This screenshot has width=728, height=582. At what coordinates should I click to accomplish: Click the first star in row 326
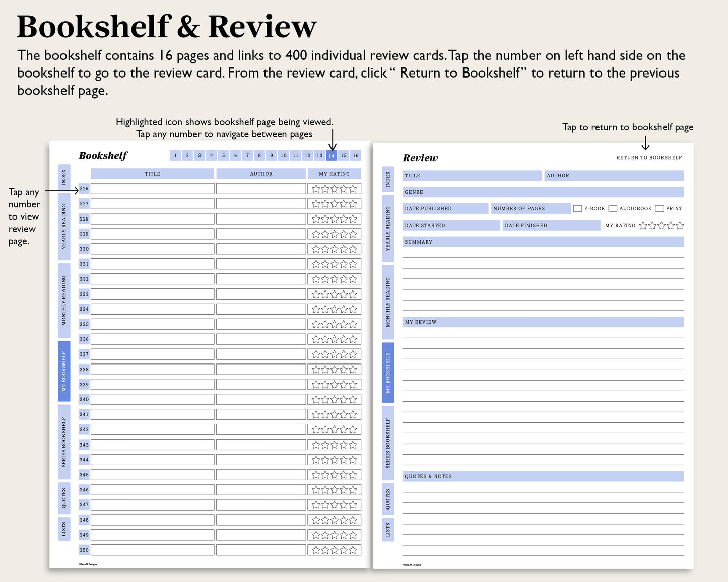point(316,189)
